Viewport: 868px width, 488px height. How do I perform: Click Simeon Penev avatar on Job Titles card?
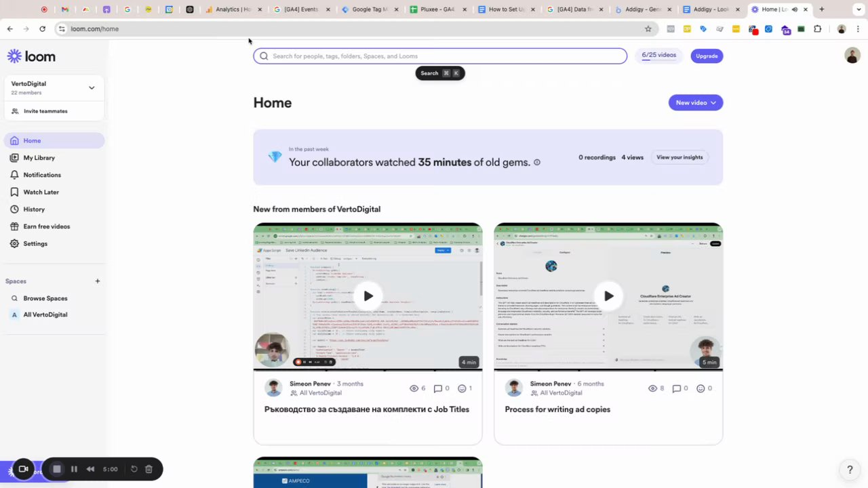[x=274, y=388]
